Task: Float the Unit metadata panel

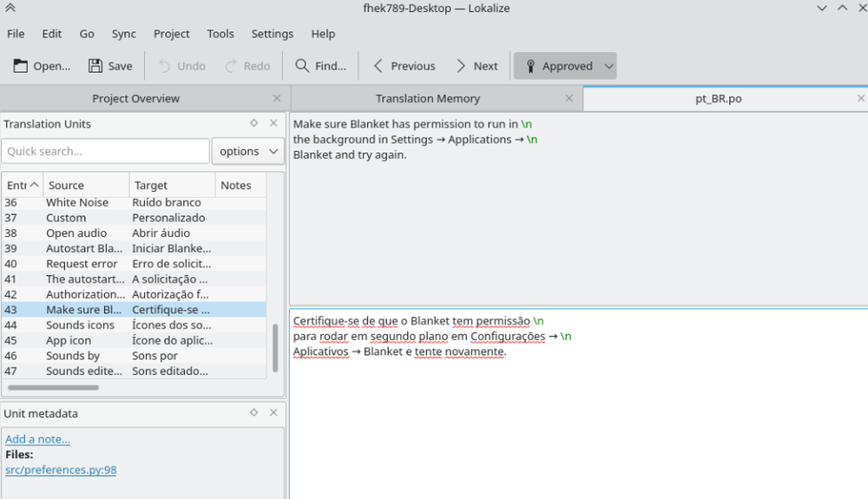Action: coord(253,412)
